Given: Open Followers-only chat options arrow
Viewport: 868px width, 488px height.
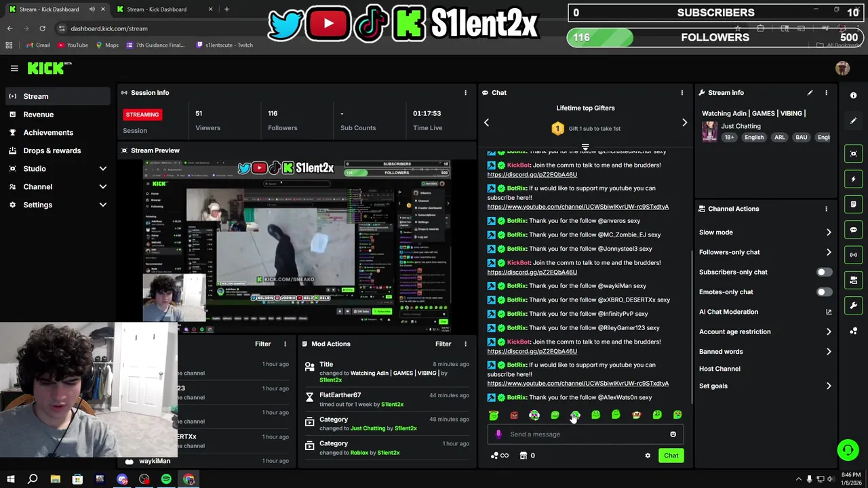Looking at the screenshot, I should (828, 252).
